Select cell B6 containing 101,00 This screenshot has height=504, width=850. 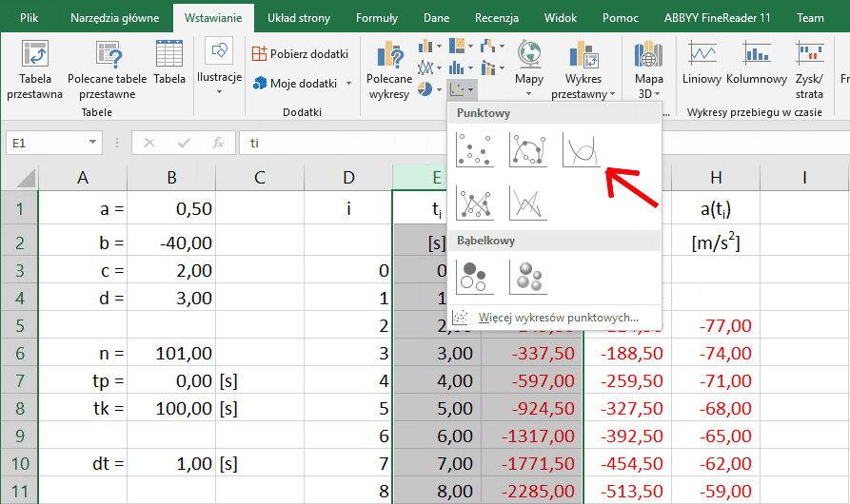pyautogui.click(x=172, y=354)
